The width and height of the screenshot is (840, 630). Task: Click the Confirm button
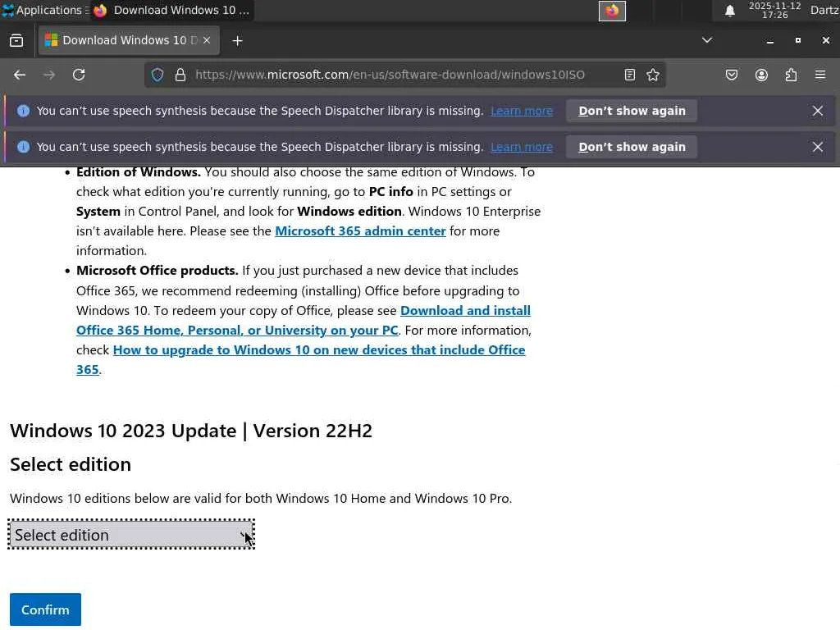coord(46,609)
